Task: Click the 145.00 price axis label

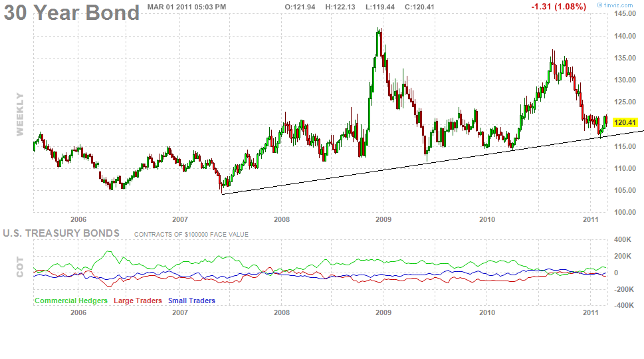Action: pyautogui.click(x=625, y=14)
